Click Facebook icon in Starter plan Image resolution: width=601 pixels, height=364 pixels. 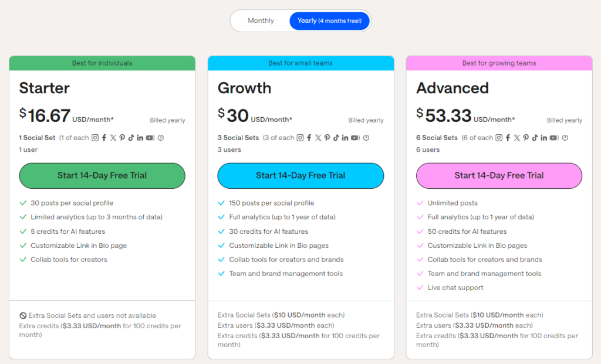104,138
